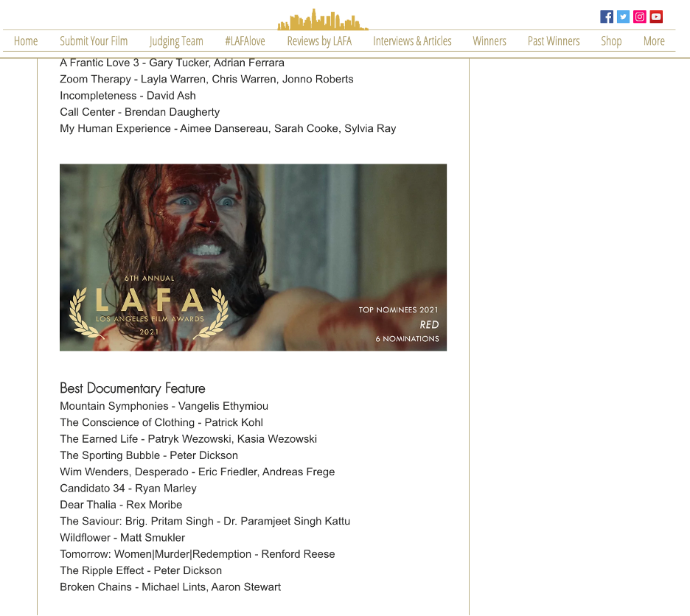Click 'Dear Thalia - Rex Moribe'
This screenshot has height=616, width=690.
(x=121, y=505)
